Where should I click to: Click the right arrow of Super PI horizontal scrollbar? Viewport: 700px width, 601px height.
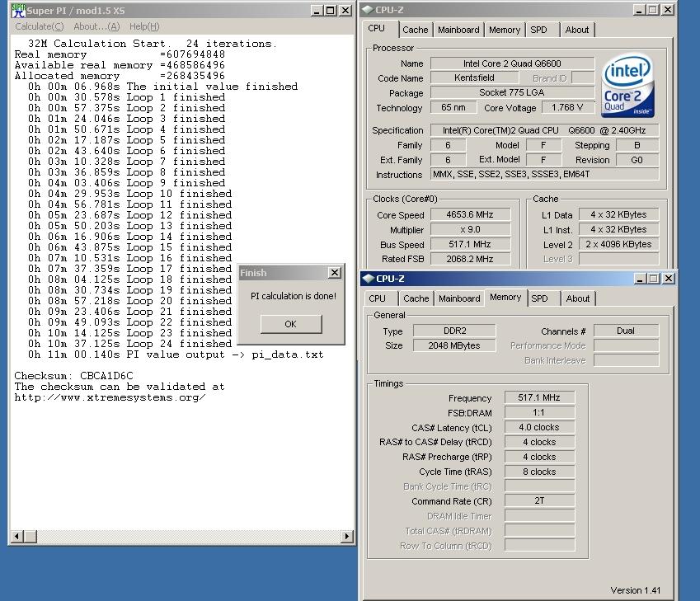(347, 536)
